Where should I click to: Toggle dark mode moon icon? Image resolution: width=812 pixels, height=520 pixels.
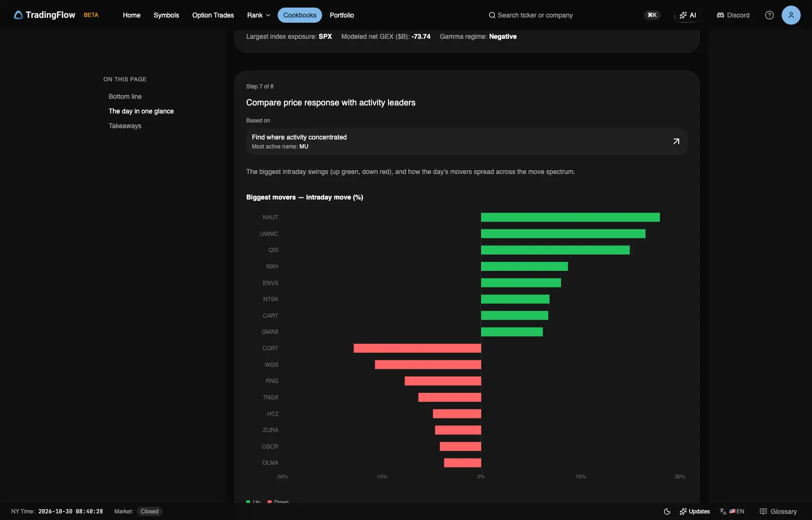(667, 511)
